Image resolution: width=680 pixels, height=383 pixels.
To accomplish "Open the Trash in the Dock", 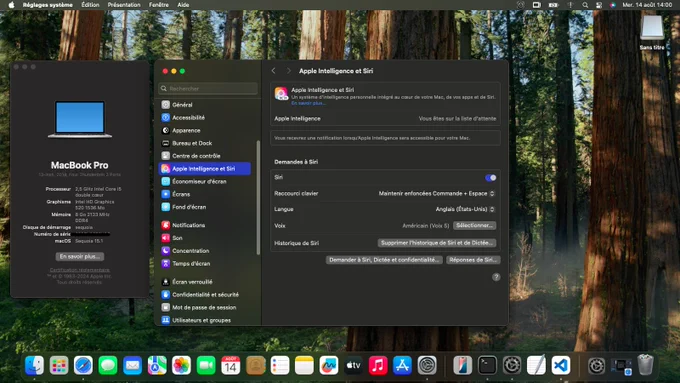I will pyautogui.click(x=645, y=364).
